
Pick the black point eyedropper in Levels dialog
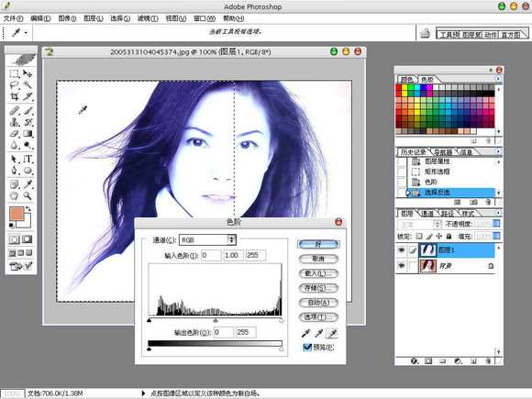[x=305, y=333]
